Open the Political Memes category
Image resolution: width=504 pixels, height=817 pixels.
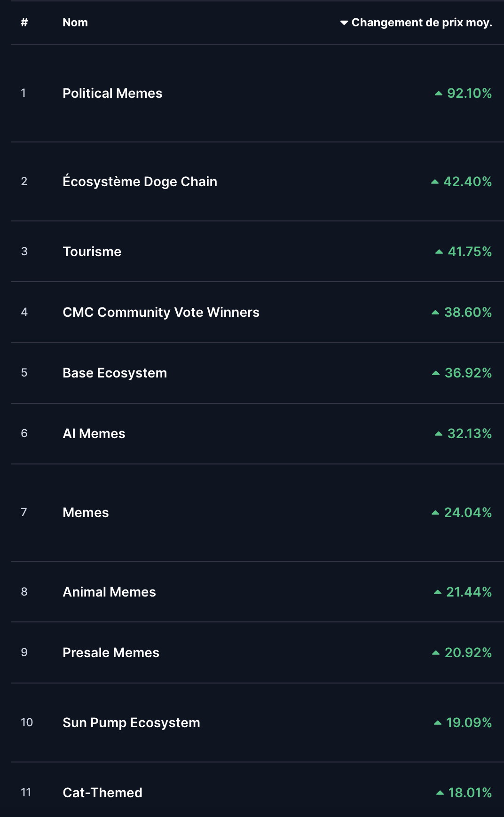point(112,93)
